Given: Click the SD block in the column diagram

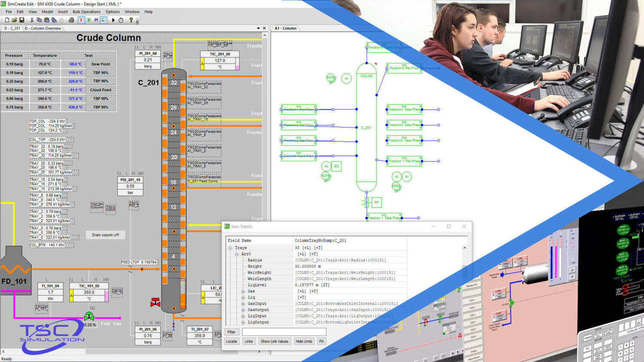Looking at the screenshot, I should click(336, 166).
